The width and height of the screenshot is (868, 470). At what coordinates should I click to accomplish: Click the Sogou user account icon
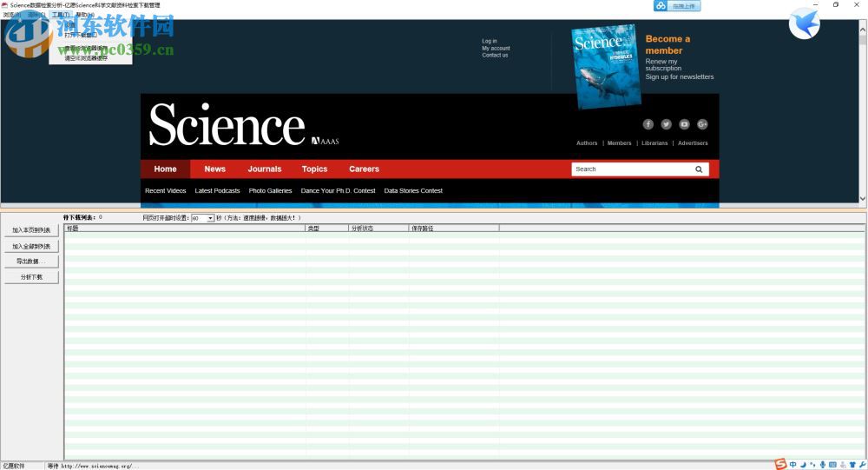pos(843,465)
